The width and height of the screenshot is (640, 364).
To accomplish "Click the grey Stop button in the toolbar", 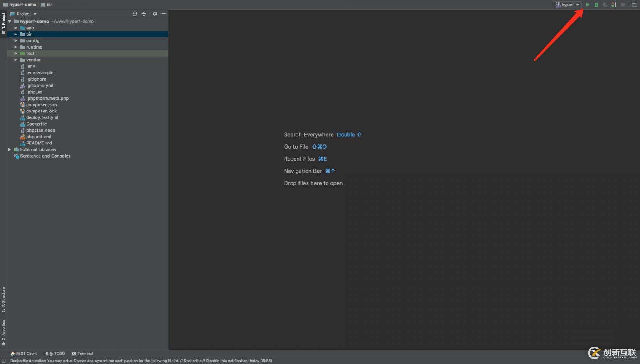I will [x=623, y=5].
